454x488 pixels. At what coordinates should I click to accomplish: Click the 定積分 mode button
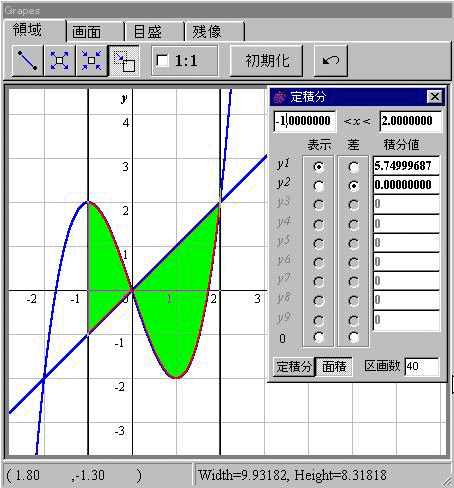coord(294,367)
